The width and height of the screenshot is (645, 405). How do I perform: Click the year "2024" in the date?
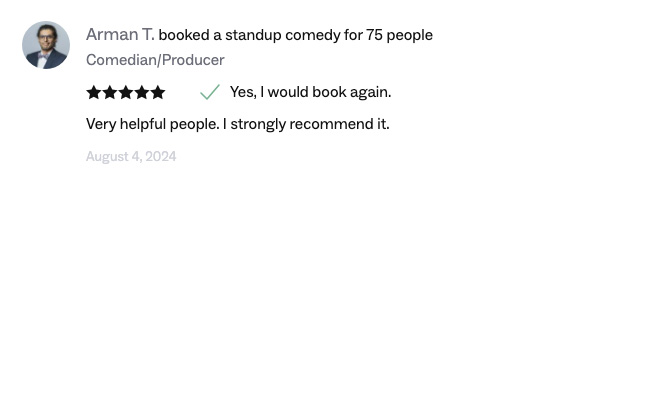[x=160, y=156]
